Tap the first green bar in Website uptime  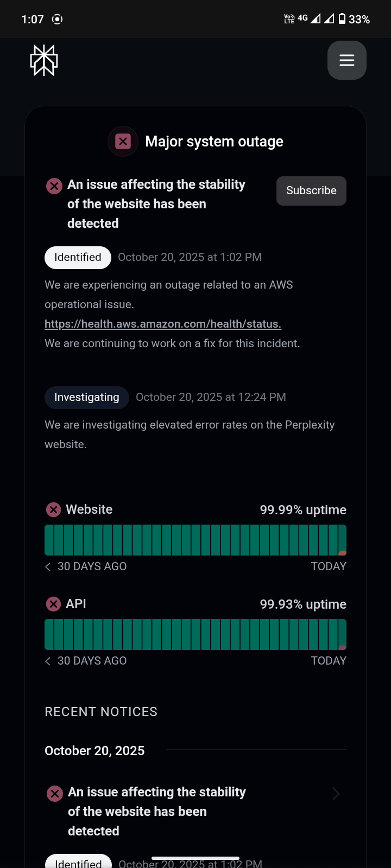tap(49, 540)
